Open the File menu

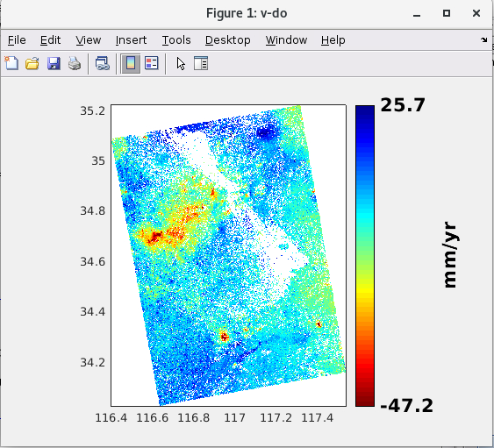click(17, 40)
